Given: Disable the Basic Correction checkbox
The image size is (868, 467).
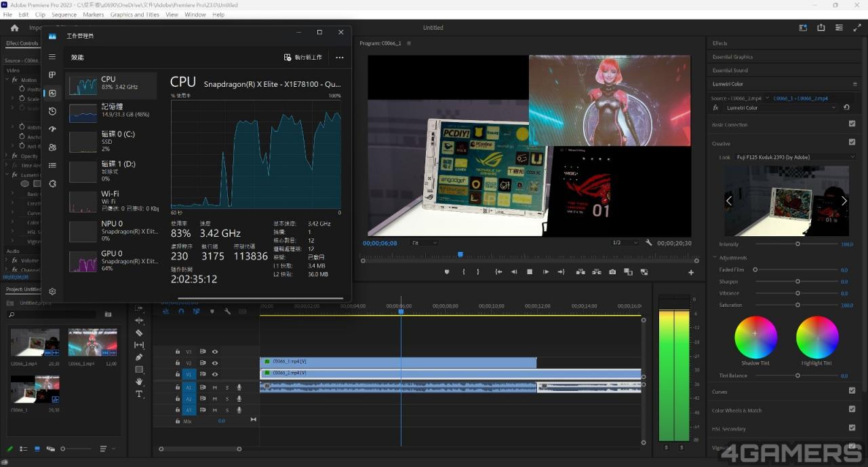Looking at the screenshot, I should pyautogui.click(x=852, y=124).
